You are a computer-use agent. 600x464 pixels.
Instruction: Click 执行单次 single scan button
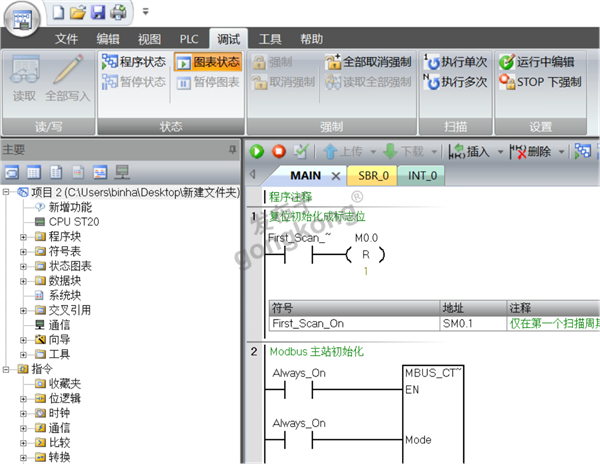pyautogui.click(x=455, y=62)
